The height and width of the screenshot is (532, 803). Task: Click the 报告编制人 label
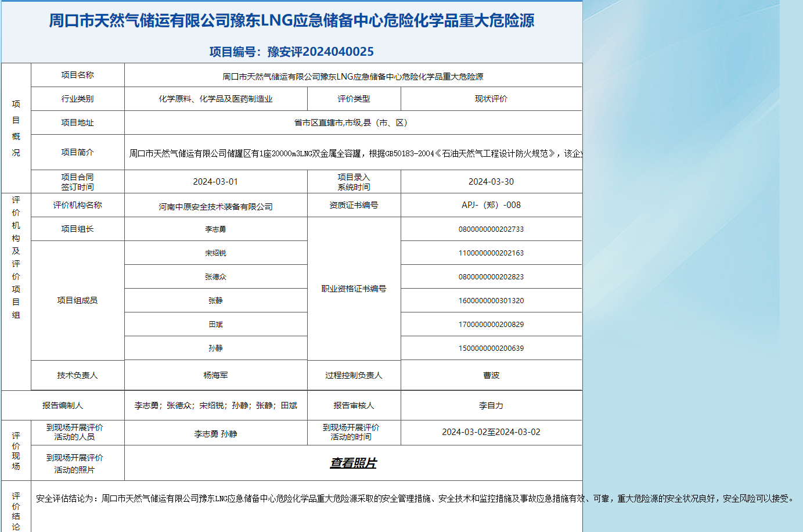point(63,405)
